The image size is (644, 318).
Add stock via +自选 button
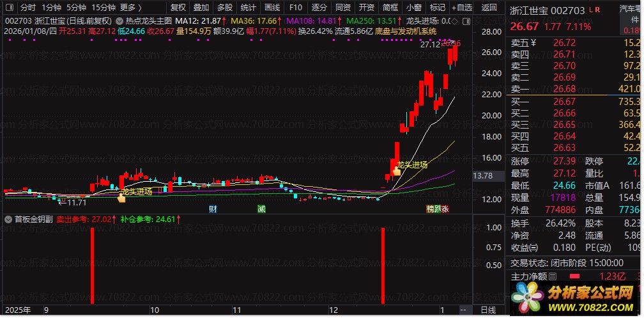tap(462, 8)
